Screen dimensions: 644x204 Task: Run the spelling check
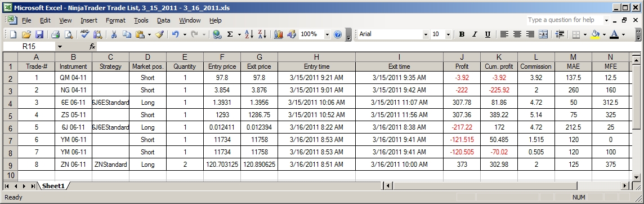pyautogui.click(x=84, y=34)
